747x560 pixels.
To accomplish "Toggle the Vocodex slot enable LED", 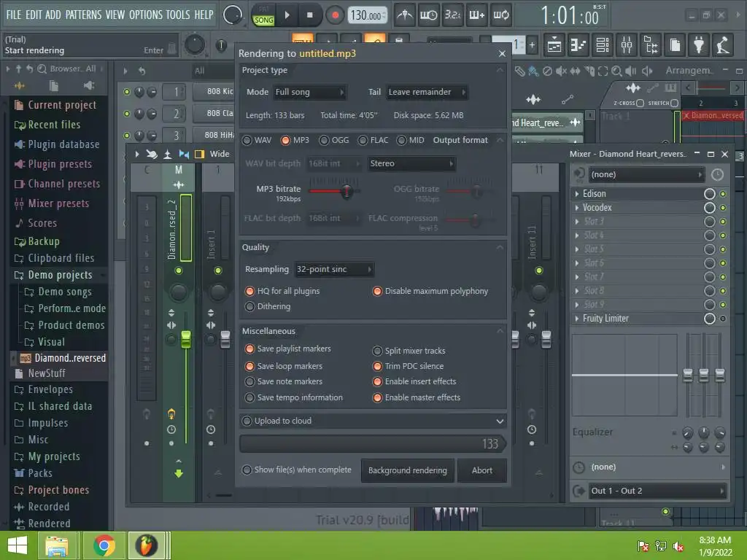I will [723, 208].
